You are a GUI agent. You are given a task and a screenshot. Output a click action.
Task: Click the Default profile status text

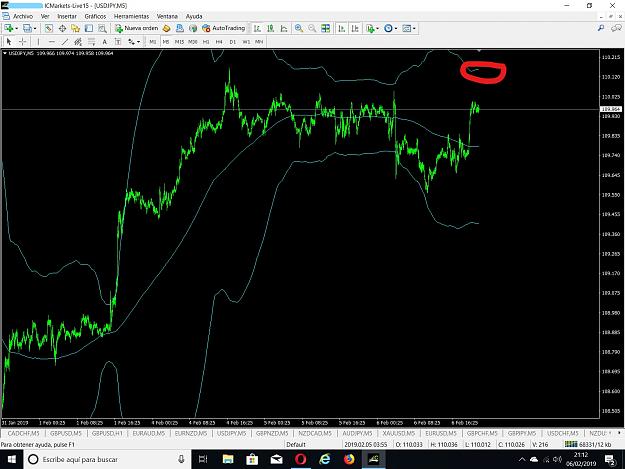[x=296, y=444]
